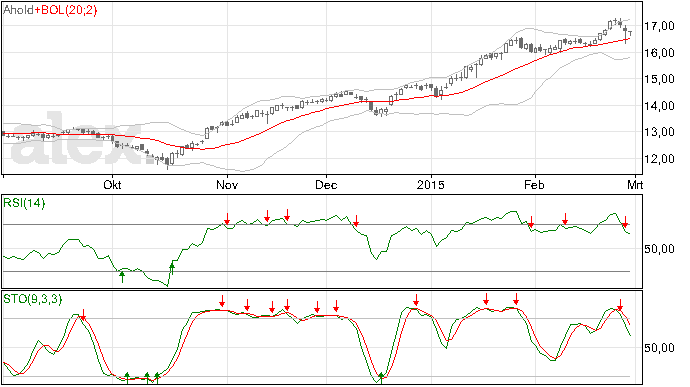
Task: Select the 14,00 price axis value
Action: click(x=659, y=106)
